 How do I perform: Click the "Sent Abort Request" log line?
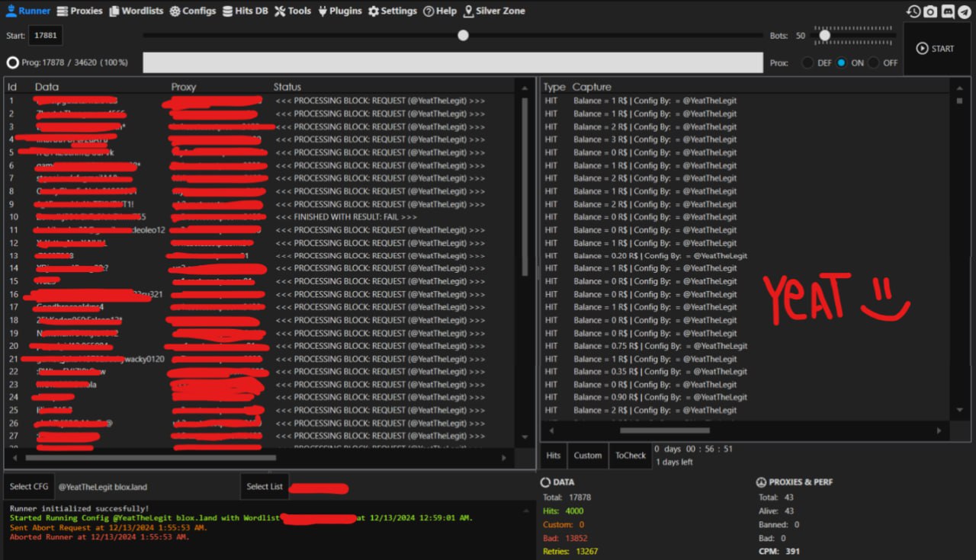(108, 527)
